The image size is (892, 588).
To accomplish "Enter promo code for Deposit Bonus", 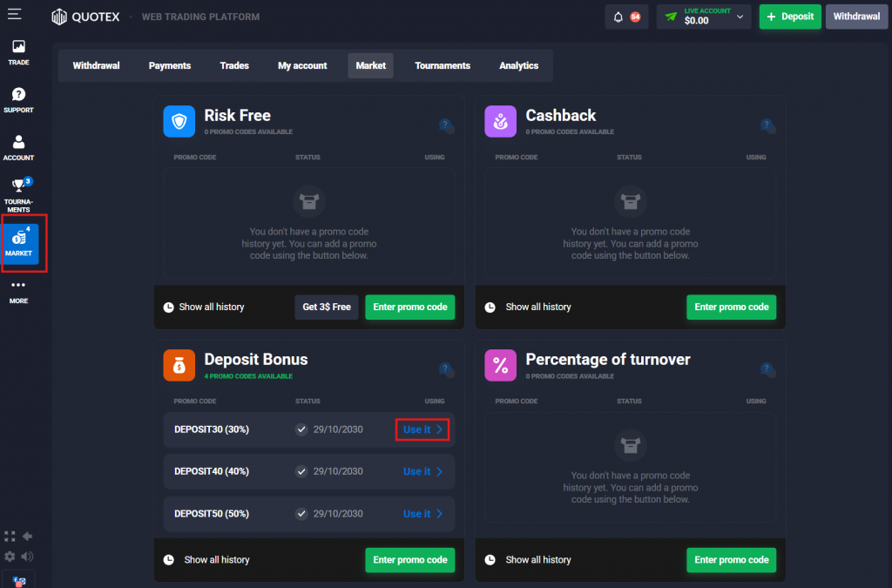I will [x=410, y=560].
